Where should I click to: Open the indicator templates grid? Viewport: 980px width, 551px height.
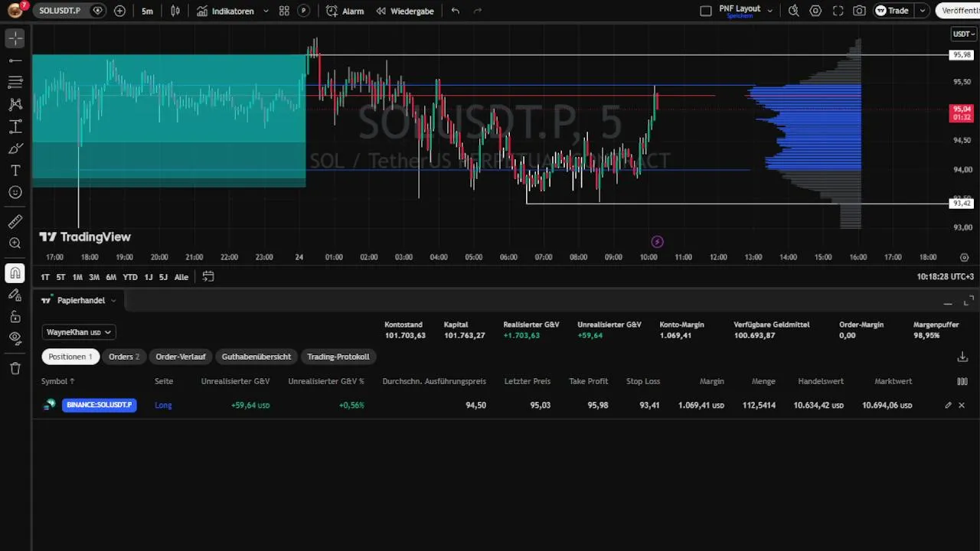[x=284, y=11]
